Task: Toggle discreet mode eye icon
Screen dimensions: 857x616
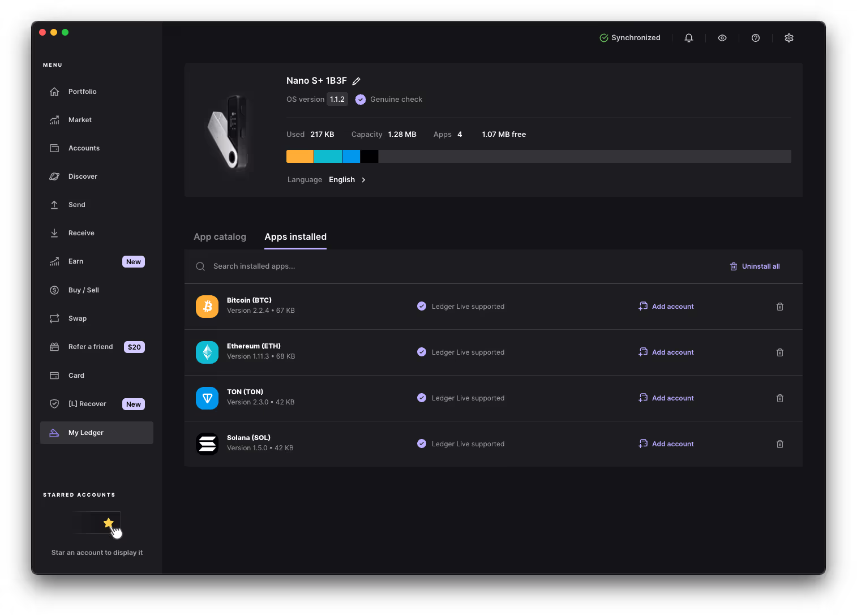Action: pos(722,38)
